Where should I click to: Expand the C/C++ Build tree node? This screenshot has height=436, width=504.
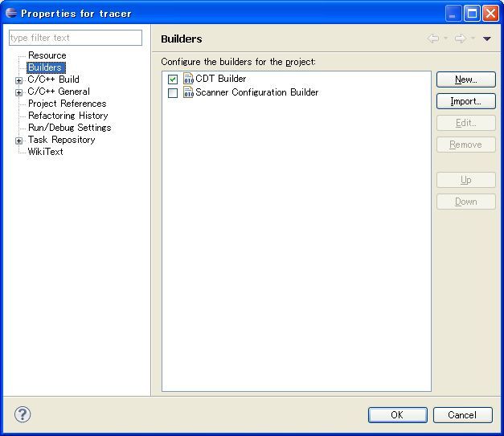18,80
